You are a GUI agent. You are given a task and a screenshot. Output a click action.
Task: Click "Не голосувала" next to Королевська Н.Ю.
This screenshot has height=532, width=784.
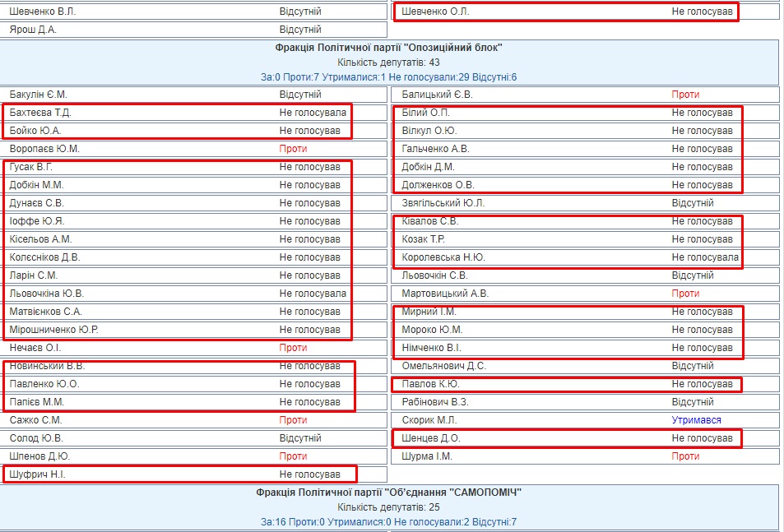tap(704, 257)
